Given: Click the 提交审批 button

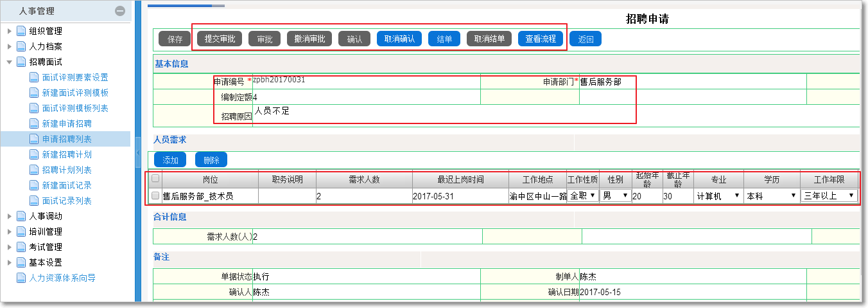Looking at the screenshot, I should tap(220, 39).
